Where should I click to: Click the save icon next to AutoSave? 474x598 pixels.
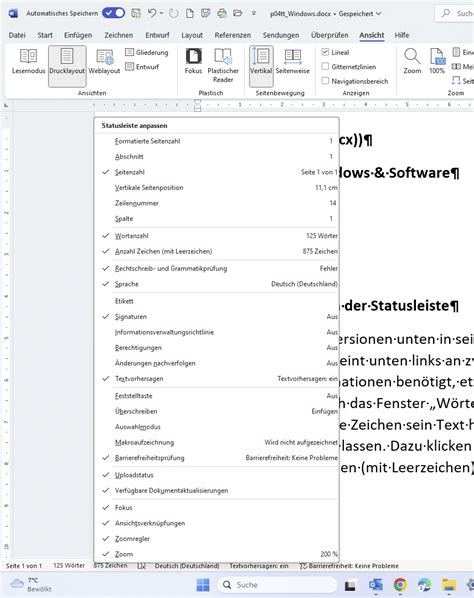136,14
